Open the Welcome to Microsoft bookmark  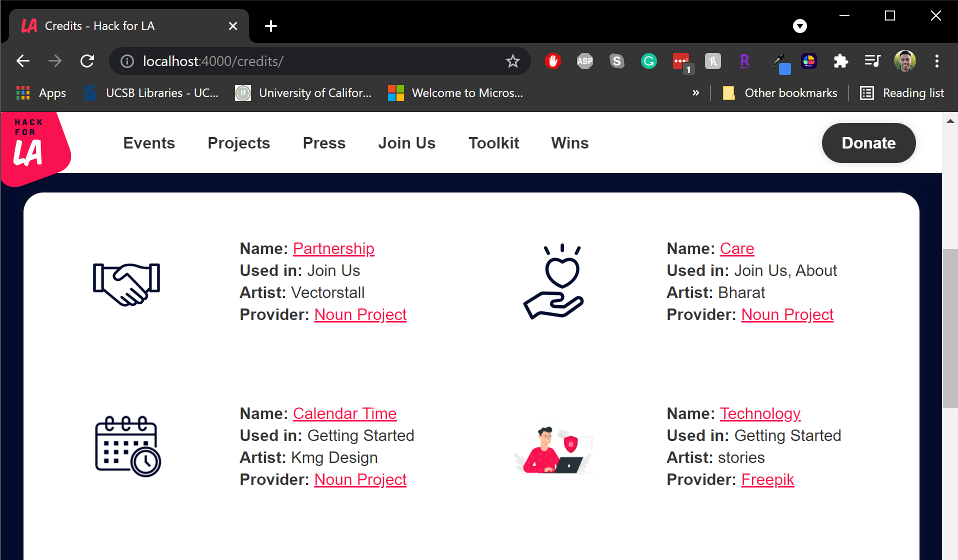455,93
